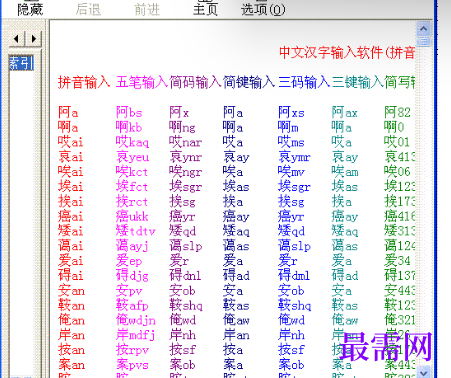Viewport: 451px width, 378px height.
Task: Click the 前进 (Forward) toolbar button
Action: tap(147, 9)
